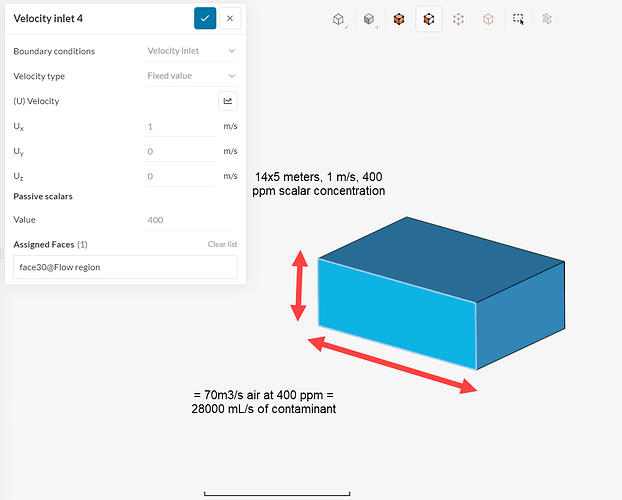Open the Boundary conditions dropdown
622x500 pixels.
click(191, 51)
